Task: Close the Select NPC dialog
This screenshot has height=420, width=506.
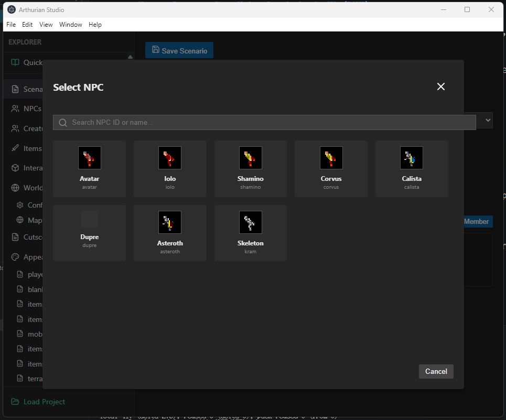Action: pos(441,87)
